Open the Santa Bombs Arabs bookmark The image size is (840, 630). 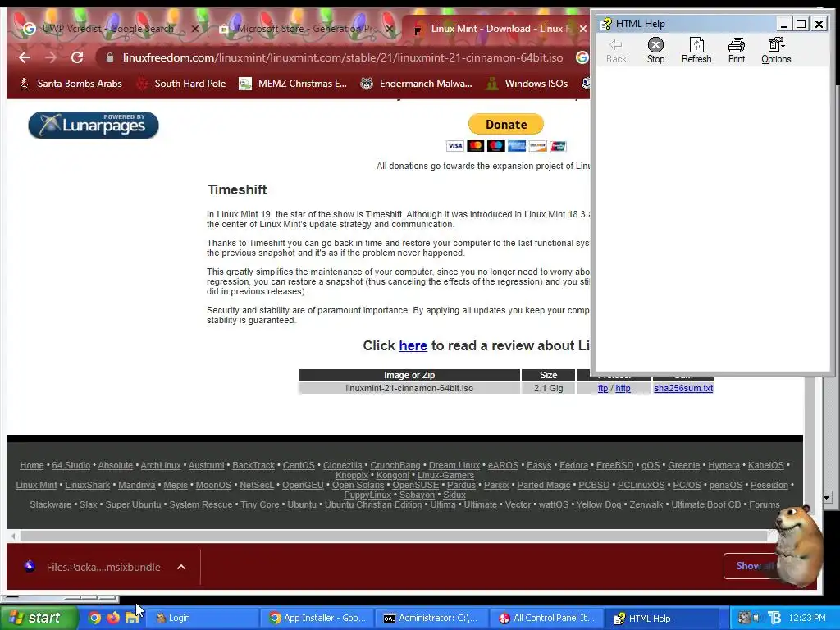pos(71,84)
